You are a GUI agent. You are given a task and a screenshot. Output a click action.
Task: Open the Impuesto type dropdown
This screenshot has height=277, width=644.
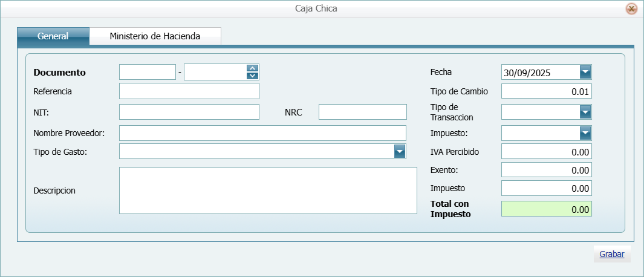(585, 133)
